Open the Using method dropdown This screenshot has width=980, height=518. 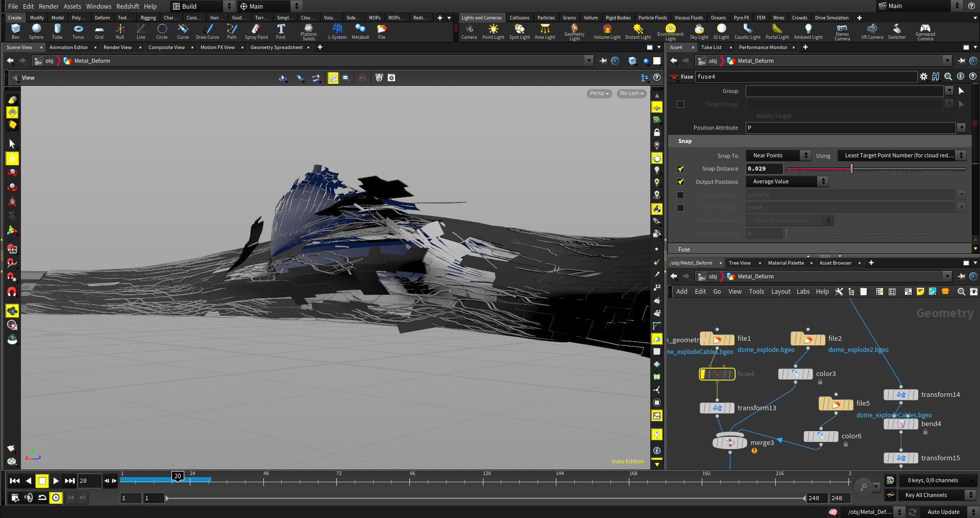(x=902, y=155)
